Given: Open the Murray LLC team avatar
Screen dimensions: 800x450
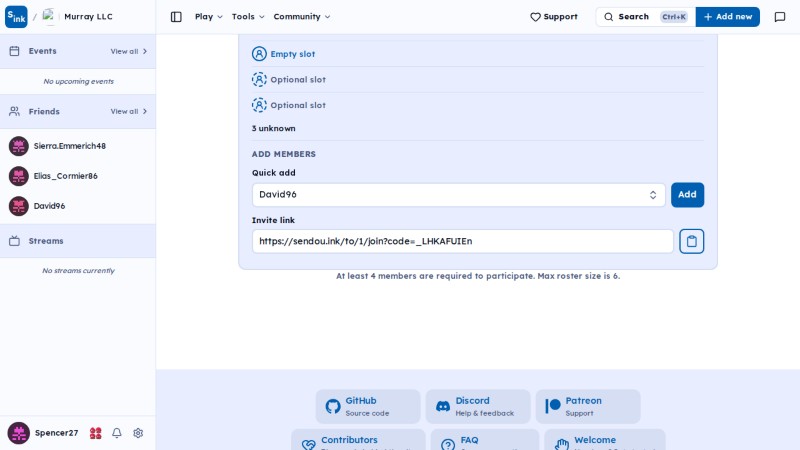Looking at the screenshot, I should tap(48, 17).
